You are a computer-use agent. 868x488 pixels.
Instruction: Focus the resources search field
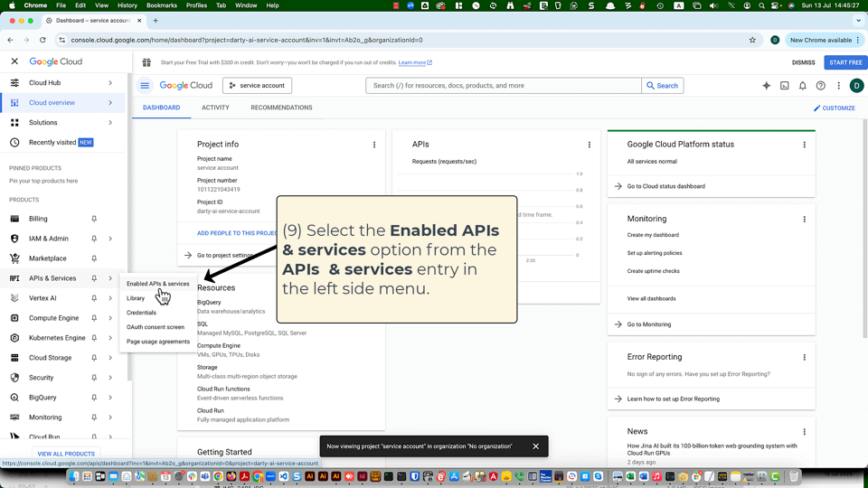[504, 86]
